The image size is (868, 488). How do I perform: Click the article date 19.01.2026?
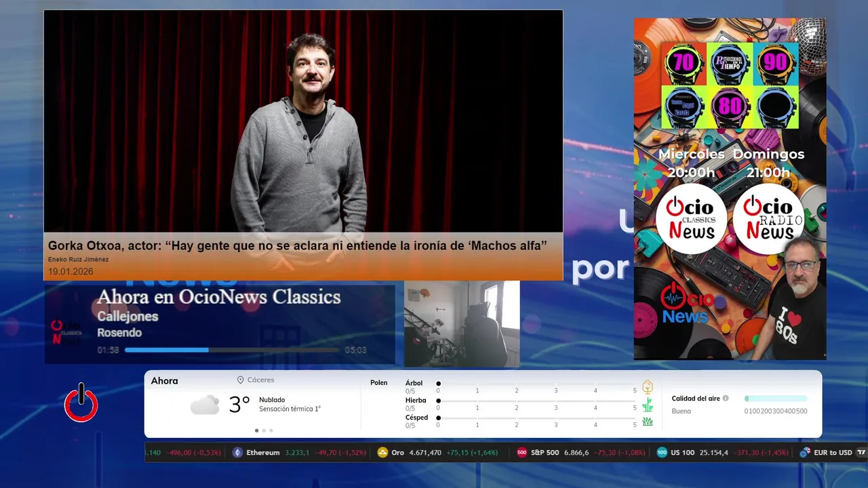[71, 272]
